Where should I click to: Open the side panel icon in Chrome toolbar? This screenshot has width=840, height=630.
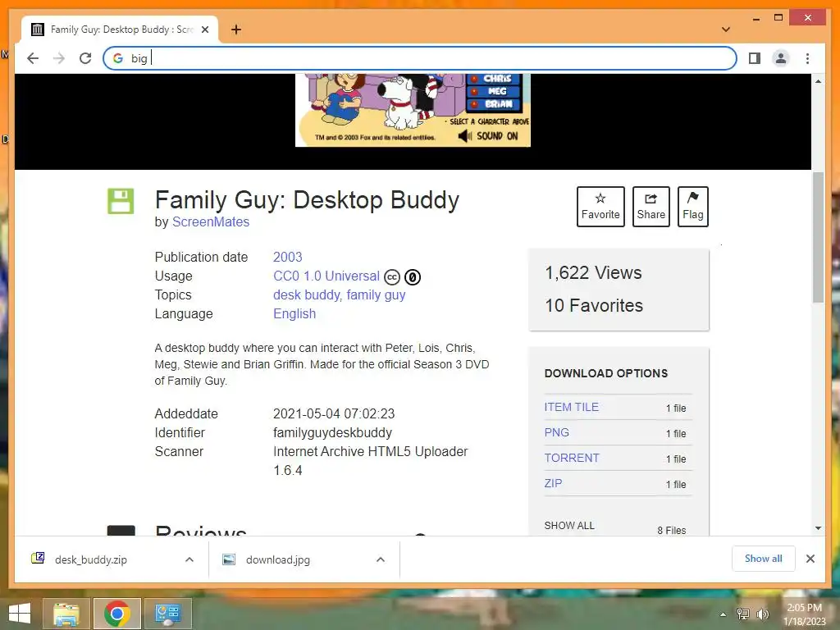(755, 58)
